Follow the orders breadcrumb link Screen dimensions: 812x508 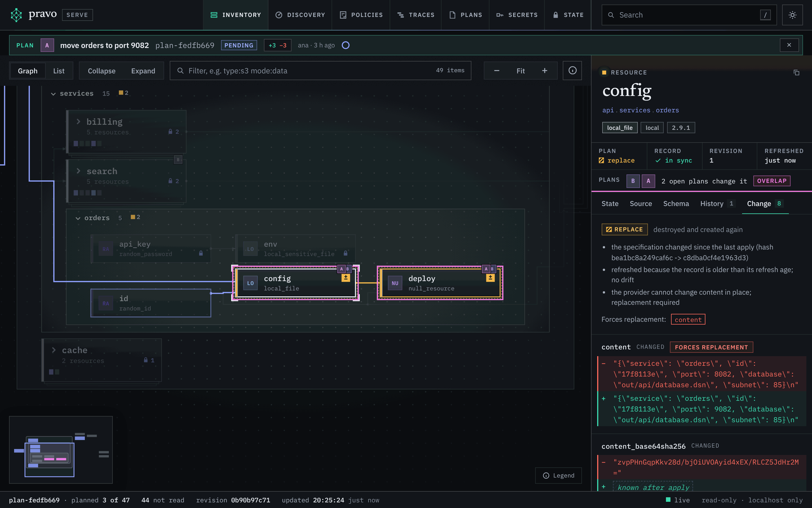[667, 110]
